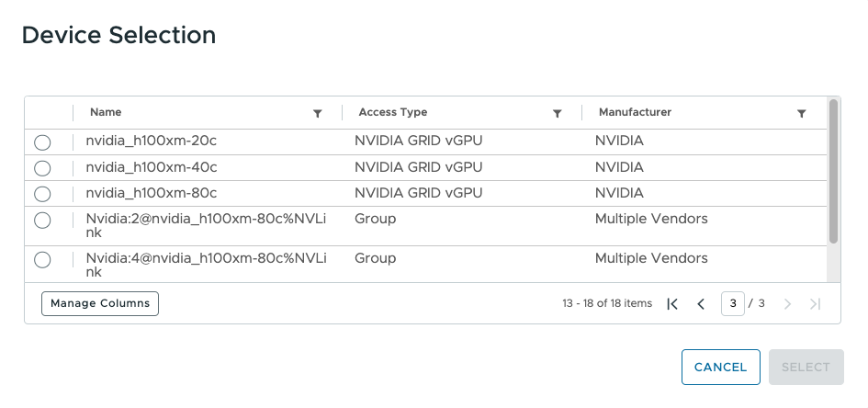Select the nvidia_h100xm-40c radio button
This screenshot has height=408, width=868.
pos(42,168)
